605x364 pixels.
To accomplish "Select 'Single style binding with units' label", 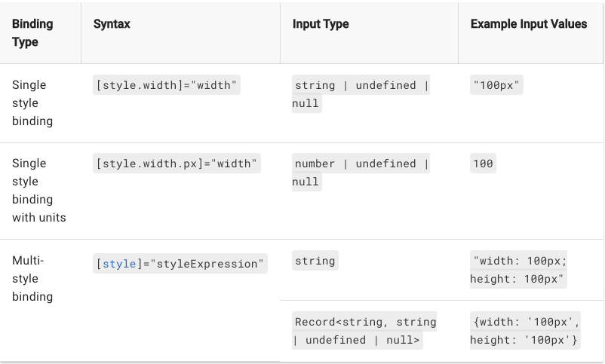I will click(x=38, y=190).
